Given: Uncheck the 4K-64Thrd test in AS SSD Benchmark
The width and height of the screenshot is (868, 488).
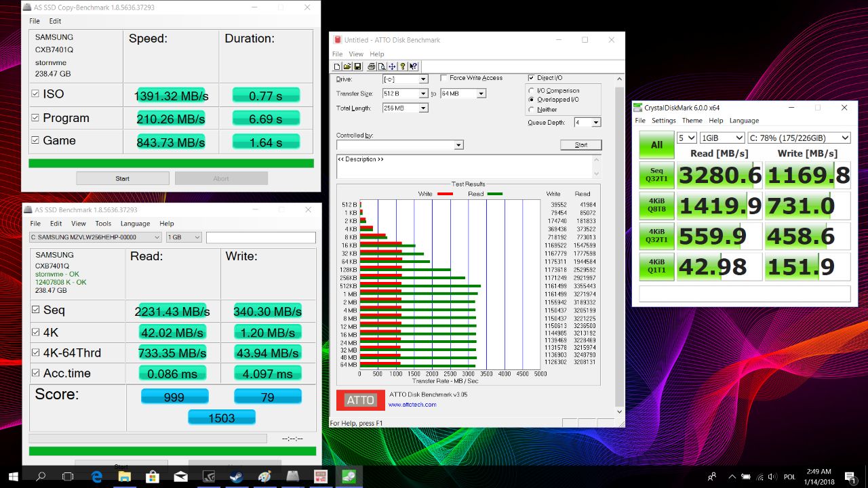Looking at the screenshot, I should (x=35, y=352).
